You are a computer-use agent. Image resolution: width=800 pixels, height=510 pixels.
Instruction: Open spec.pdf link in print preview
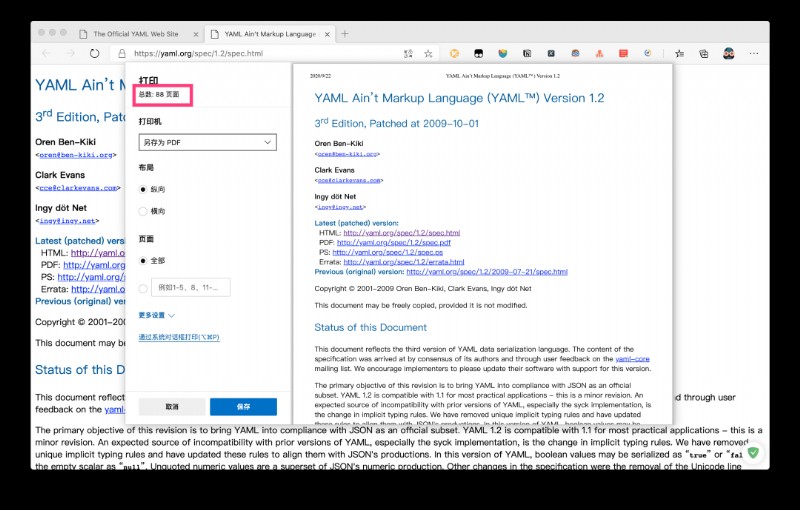click(x=394, y=242)
